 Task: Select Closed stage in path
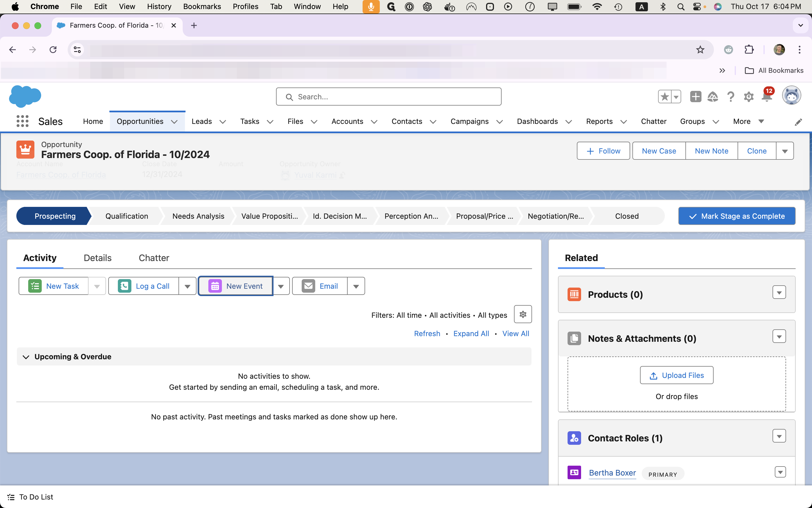point(627,216)
